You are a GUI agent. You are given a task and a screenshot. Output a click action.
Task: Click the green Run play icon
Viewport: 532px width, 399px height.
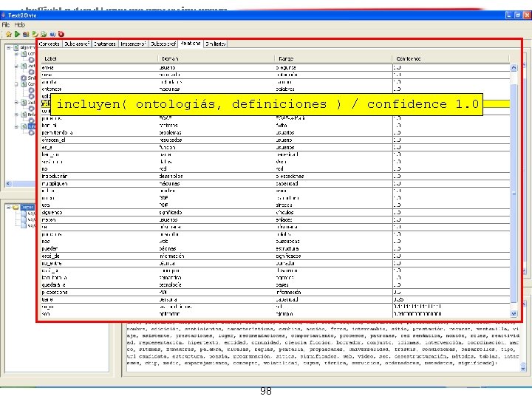coord(17,34)
